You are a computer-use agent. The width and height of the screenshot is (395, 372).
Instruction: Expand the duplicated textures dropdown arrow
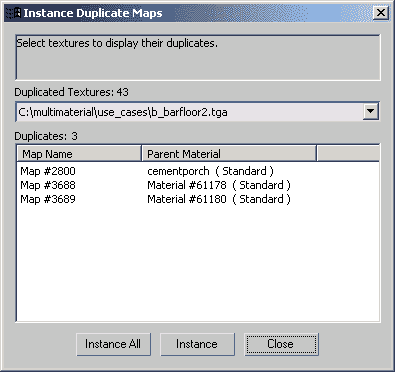coord(371,111)
